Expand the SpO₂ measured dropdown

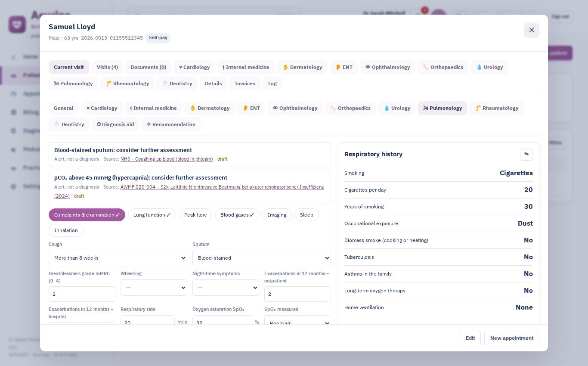click(297, 320)
